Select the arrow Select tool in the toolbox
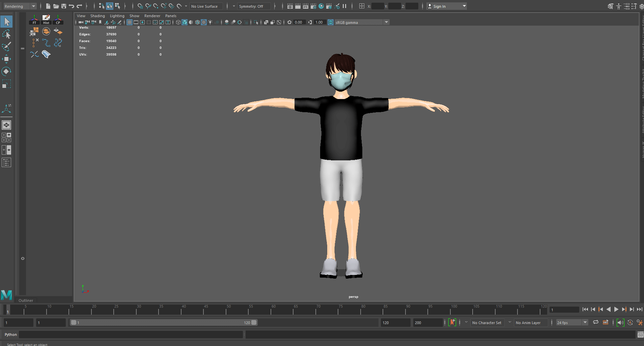 point(6,22)
